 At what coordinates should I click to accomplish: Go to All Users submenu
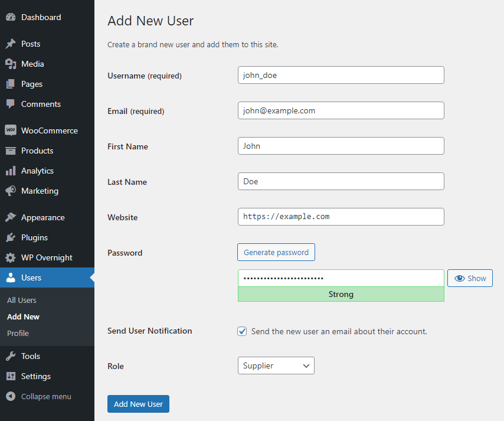click(x=21, y=300)
